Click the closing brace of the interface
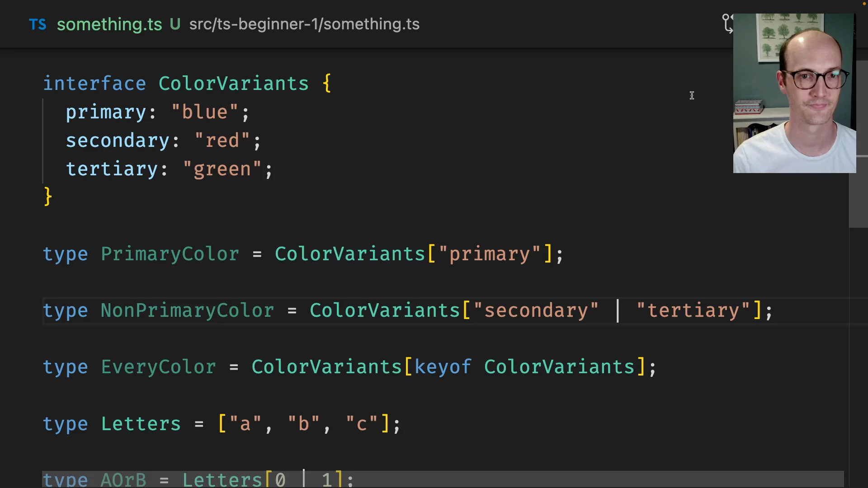 tap(48, 197)
